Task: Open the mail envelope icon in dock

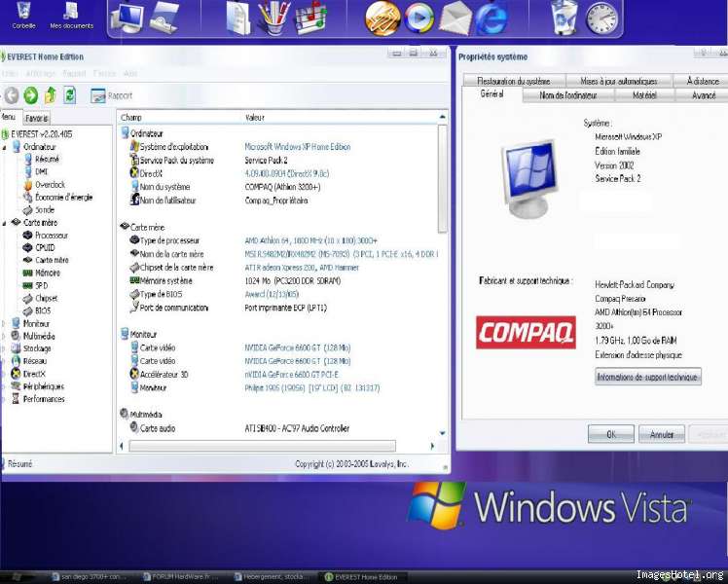Action: click(455, 17)
